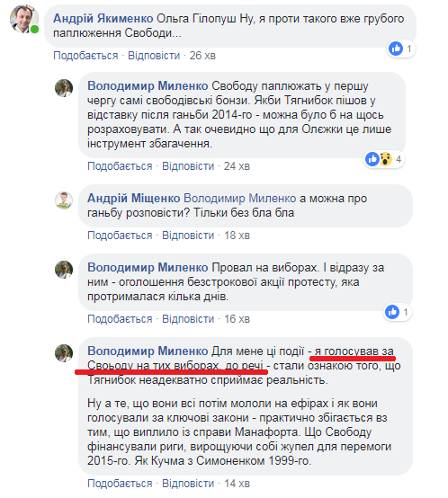Open Володимир Миленко's avatar on the Для мене ці події comment

click(x=64, y=353)
